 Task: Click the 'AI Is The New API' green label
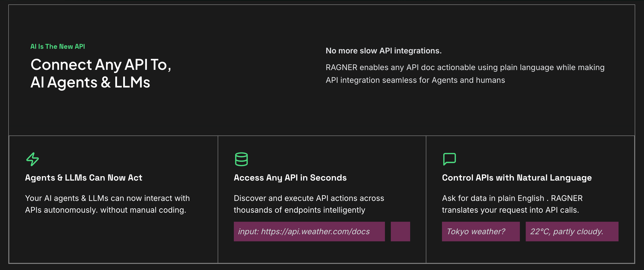pos(58,47)
